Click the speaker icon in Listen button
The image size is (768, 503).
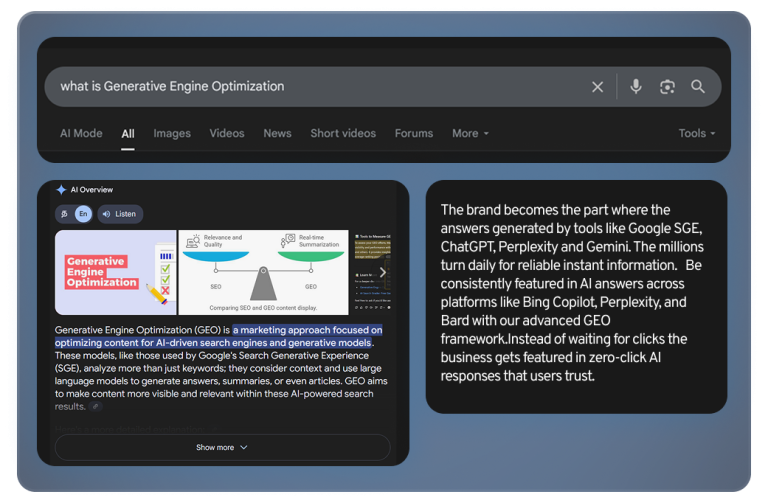[106, 214]
